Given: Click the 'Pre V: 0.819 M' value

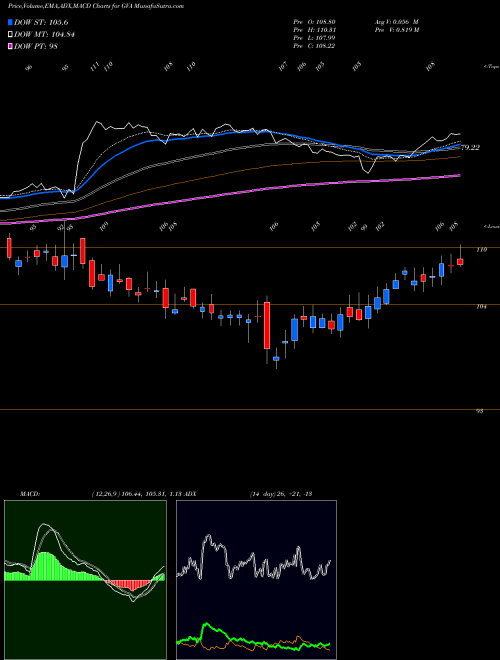Looking at the screenshot, I should click(x=396, y=30).
